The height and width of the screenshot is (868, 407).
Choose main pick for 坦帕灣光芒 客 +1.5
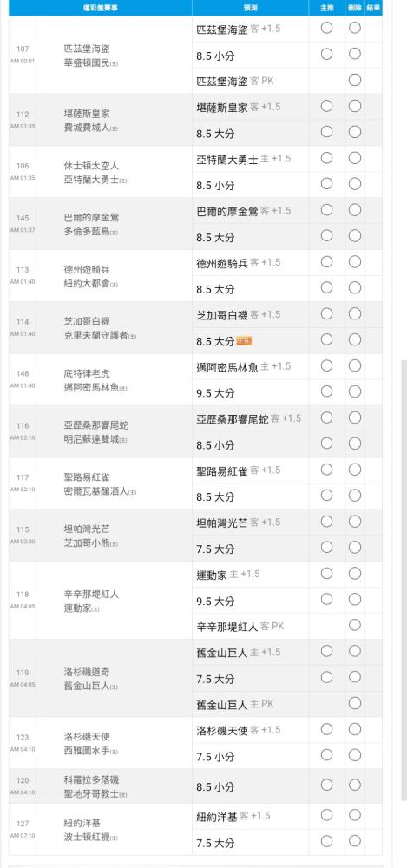tap(326, 522)
